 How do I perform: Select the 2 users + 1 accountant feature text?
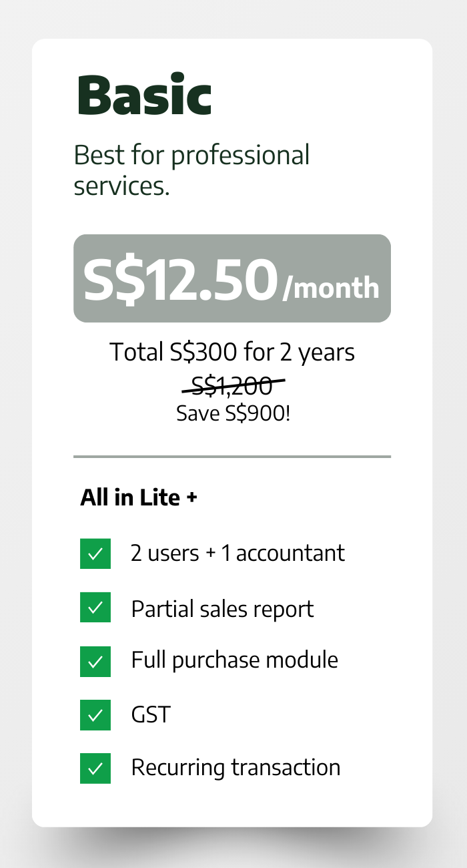238,554
